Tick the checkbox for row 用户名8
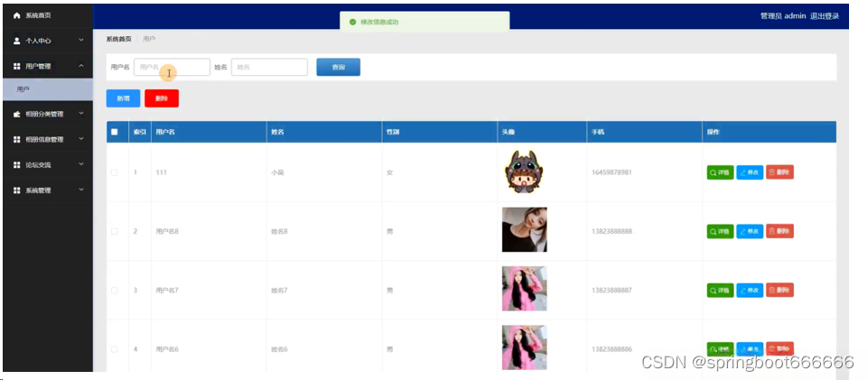868x380 pixels. pyautogui.click(x=115, y=231)
